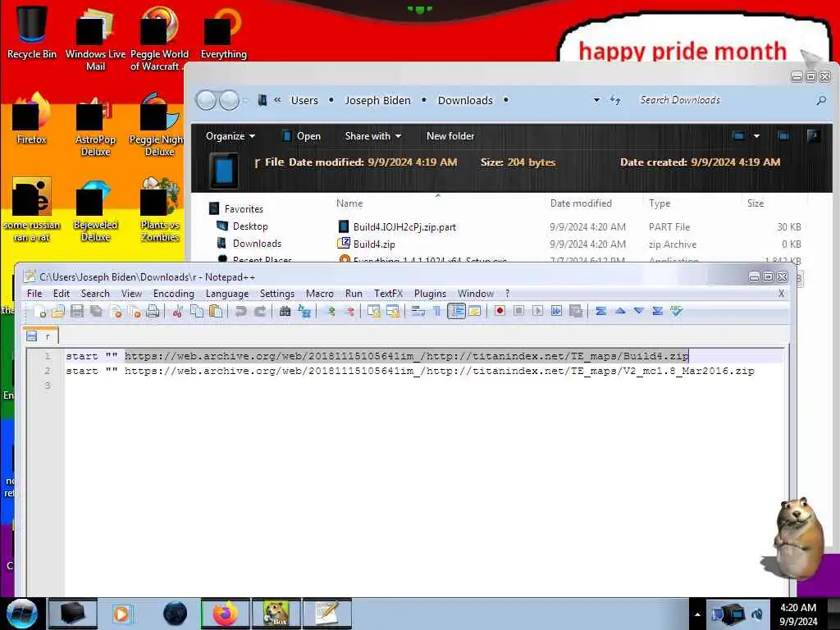The image size is (840, 630).
Task: Click the Start Recording macro red dot
Action: [500, 311]
